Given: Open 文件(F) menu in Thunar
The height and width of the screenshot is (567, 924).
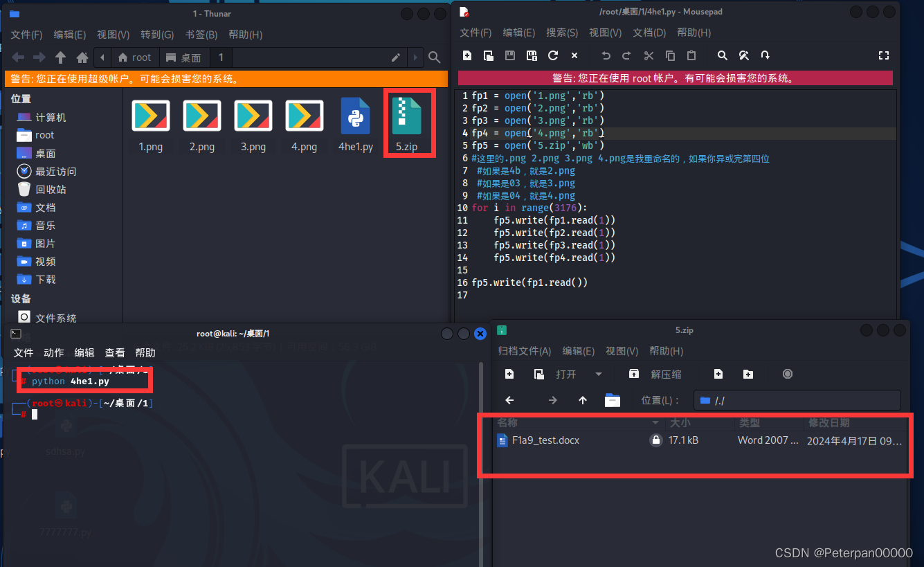Looking at the screenshot, I should 26,35.
